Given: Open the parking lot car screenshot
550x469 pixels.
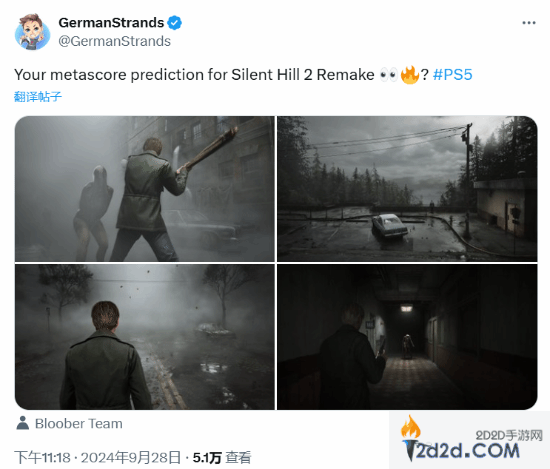Looking at the screenshot, I should (407, 189).
